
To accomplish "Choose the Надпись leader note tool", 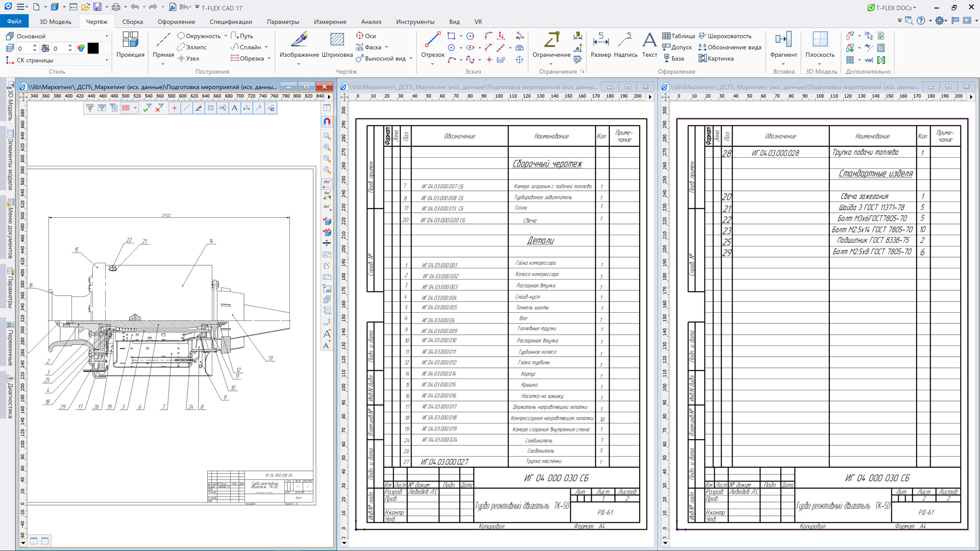I will pyautogui.click(x=625, y=44).
